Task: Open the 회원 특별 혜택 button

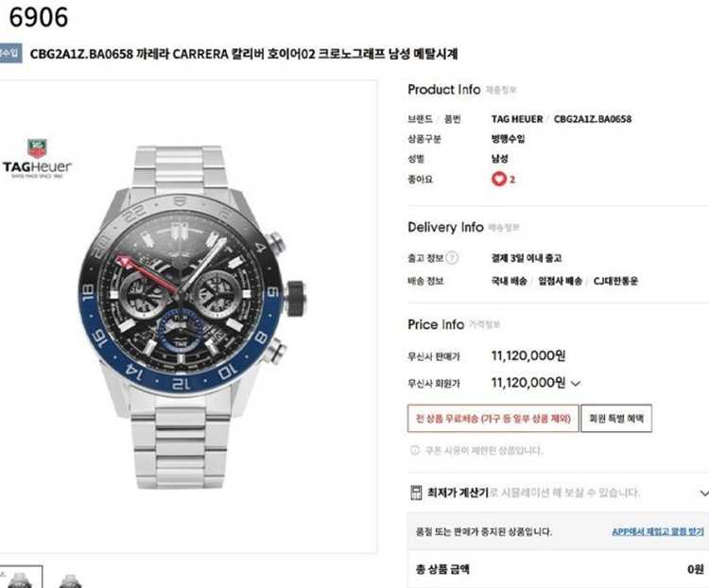Action: tap(615, 419)
